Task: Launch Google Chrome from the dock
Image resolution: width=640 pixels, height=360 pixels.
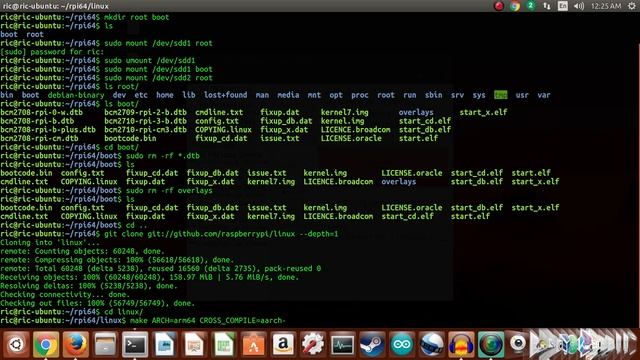Action: [x=46, y=345]
